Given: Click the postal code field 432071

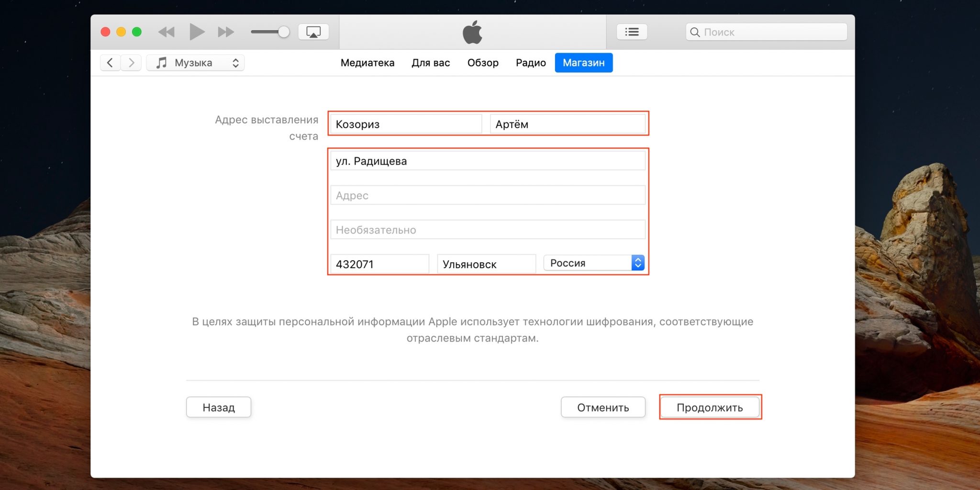Looking at the screenshot, I should coord(379,264).
